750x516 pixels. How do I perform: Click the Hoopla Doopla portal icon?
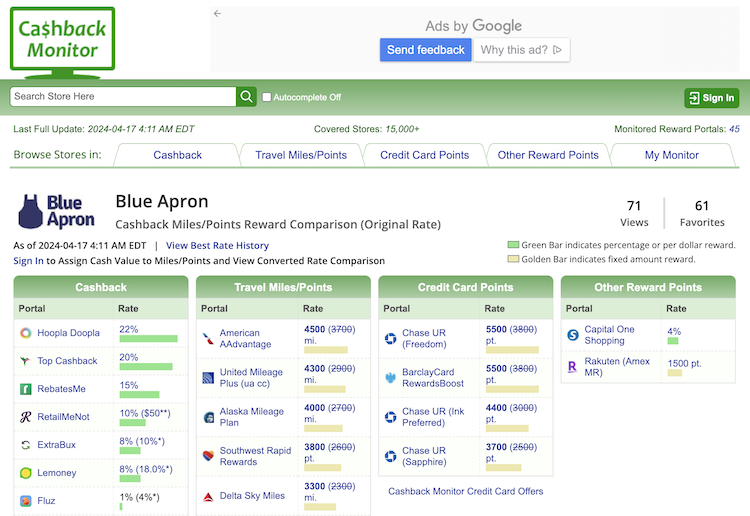tap(26, 333)
